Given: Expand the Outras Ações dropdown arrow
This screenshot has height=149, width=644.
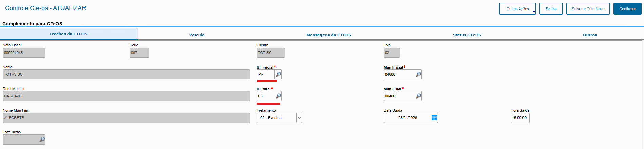Looking at the screenshot, I should [534, 12].
